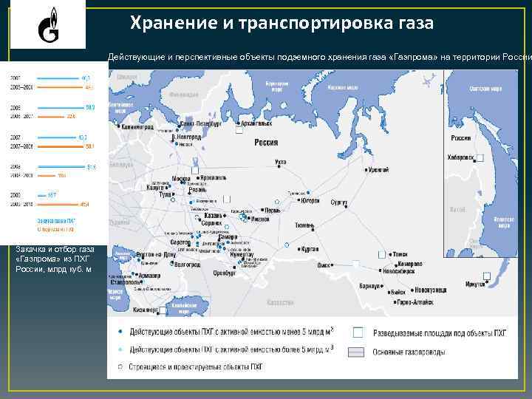Select the slide title 'Хранение и транспортировка газа'

coord(282,23)
